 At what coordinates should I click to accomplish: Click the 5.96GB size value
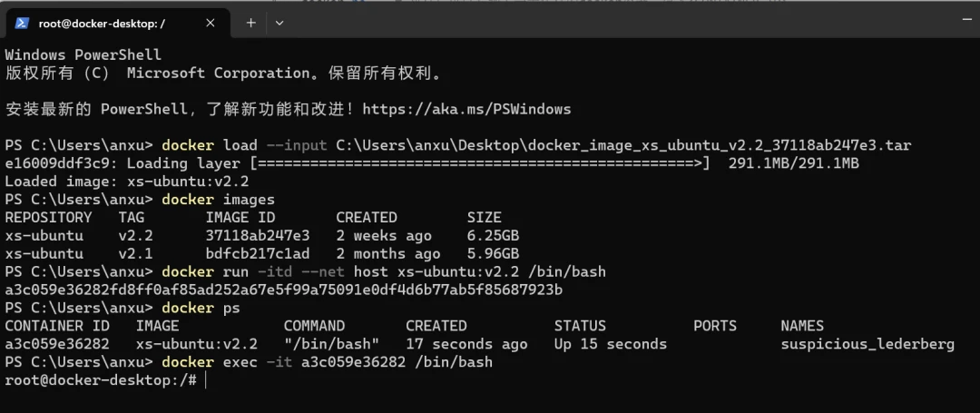click(493, 254)
